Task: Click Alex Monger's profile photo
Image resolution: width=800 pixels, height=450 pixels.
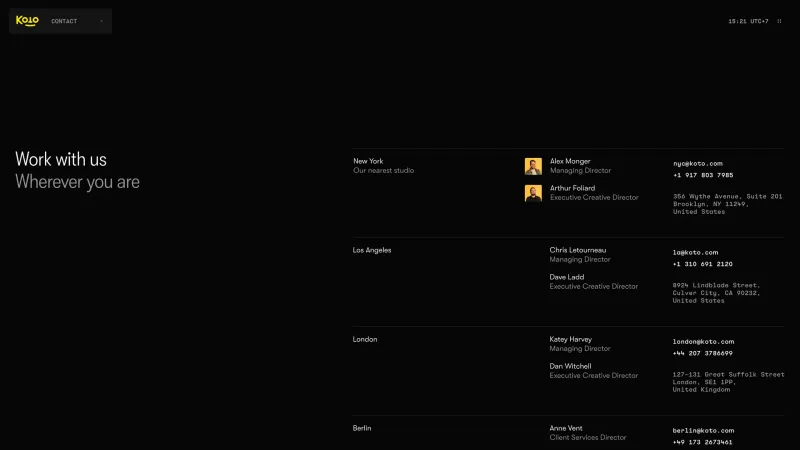Action: [533, 166]
